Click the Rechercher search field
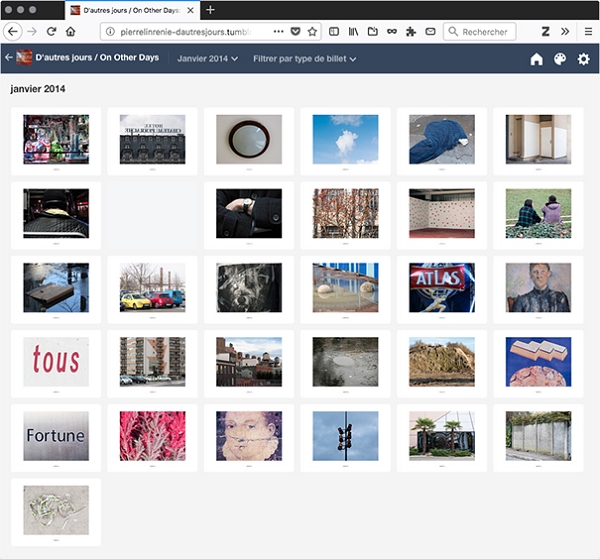The width and height of the screenshot is (600, 559). (x=485, y=31)
